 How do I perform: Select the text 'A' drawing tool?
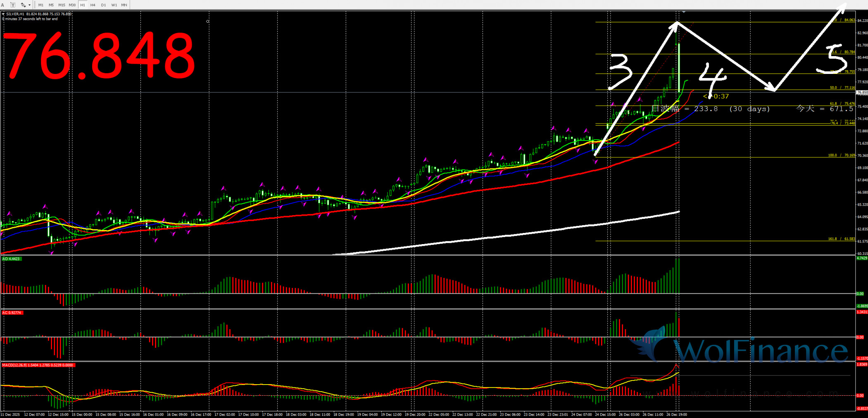pyautogui.click(x=2, y=5)
